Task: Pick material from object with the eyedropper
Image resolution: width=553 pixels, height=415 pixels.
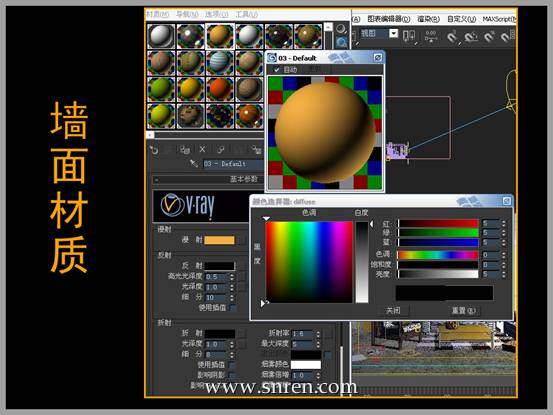Action: pos(194,163)
